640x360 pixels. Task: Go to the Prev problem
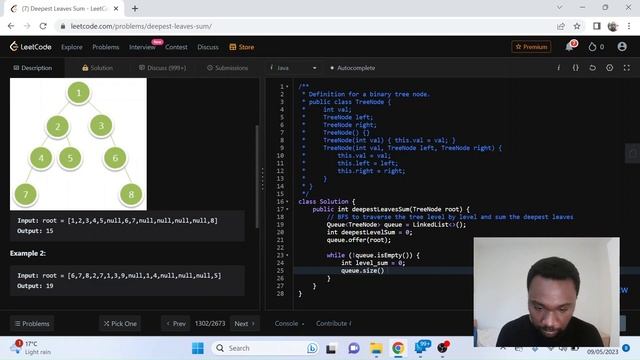[176, 324]
